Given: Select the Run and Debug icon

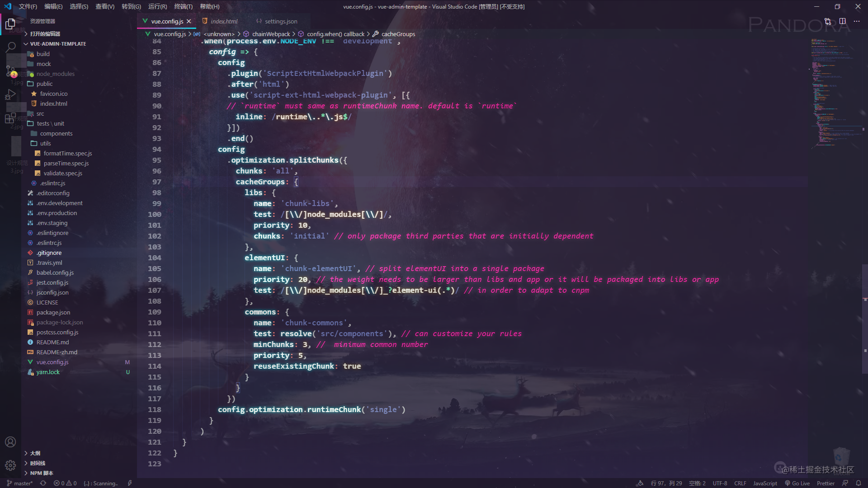Looking at the screenshot, I should point(11,94).
